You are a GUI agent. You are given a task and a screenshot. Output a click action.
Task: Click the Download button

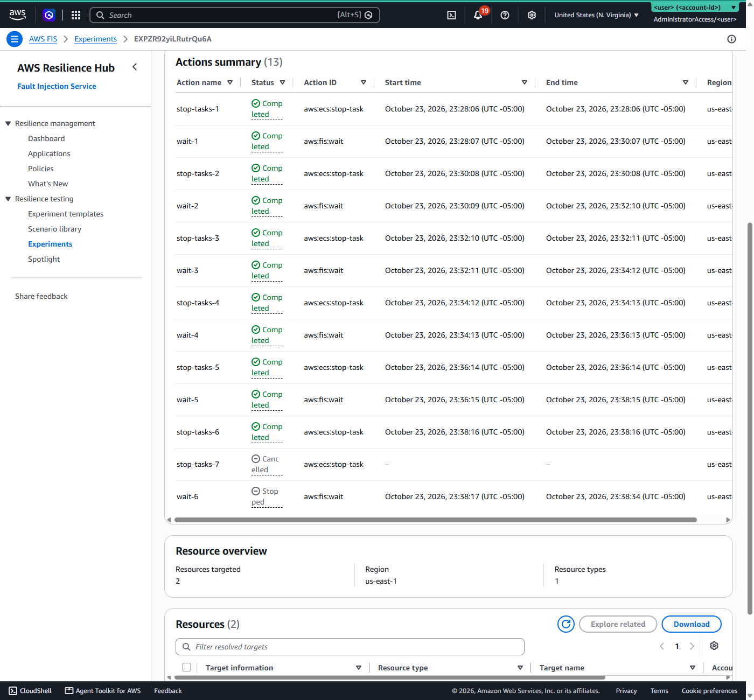click(692, 624)
